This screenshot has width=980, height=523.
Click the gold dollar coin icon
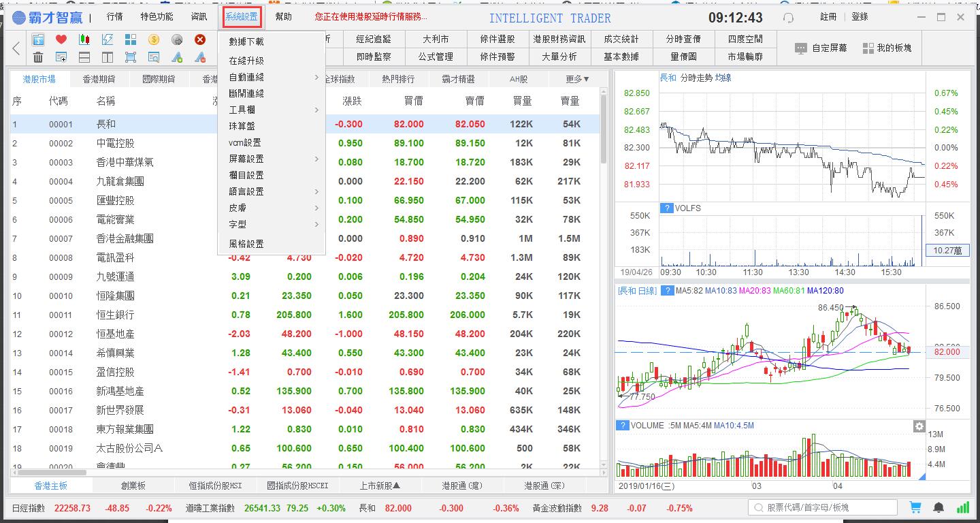coord(154,39)
